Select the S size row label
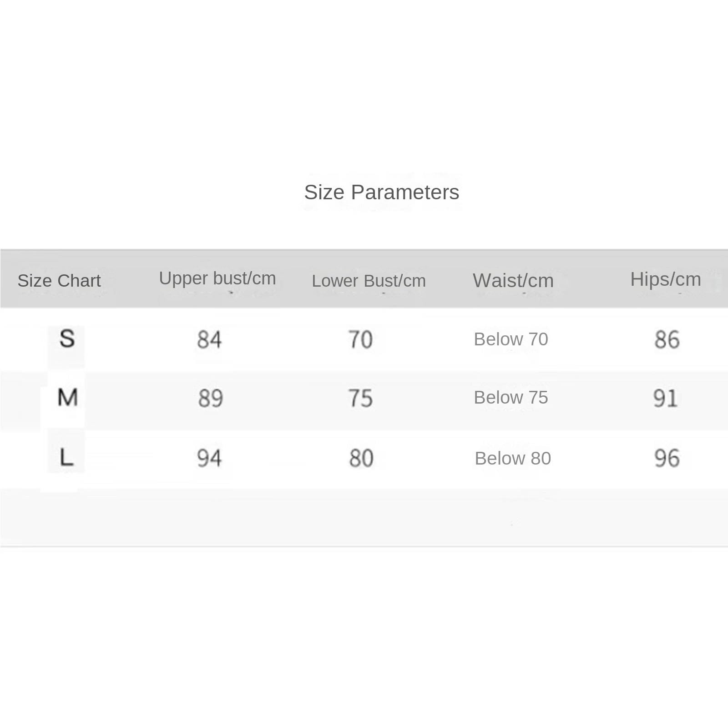Image resolution: width=728 pixels, height=728 pixels. (67, 339)
